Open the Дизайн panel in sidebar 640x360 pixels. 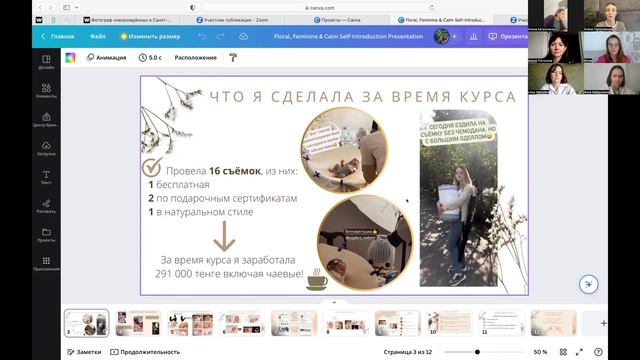coord(46,62)
